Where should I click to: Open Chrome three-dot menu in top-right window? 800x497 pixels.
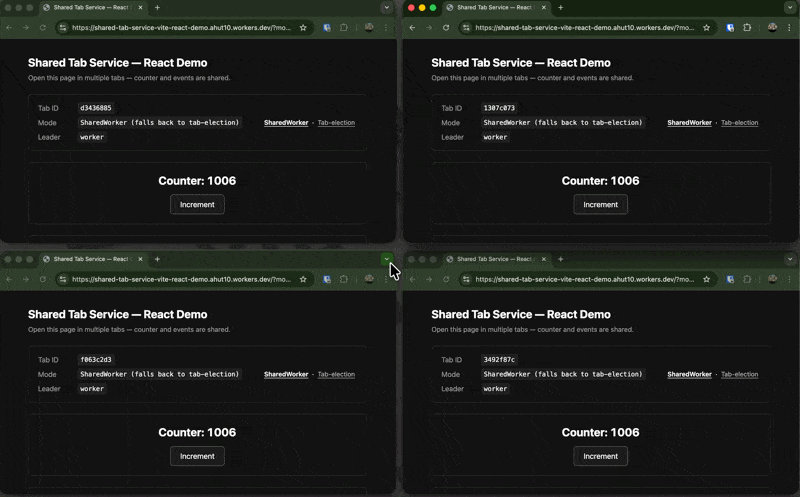[789, 28]
